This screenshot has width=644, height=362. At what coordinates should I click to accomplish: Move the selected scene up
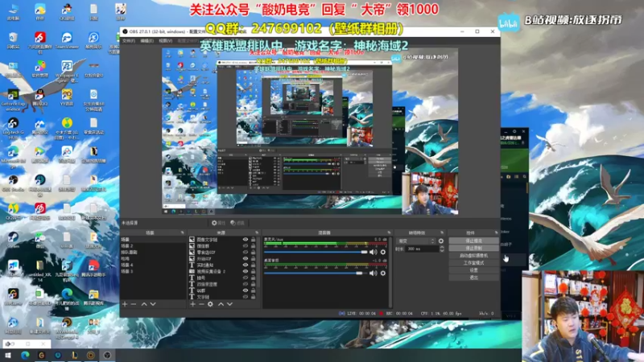(x=144, y=304)
